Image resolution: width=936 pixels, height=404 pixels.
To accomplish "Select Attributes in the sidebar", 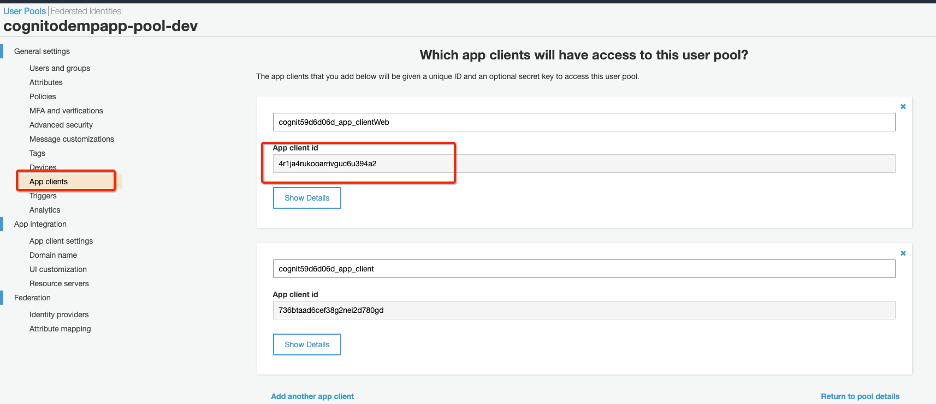I will tap(46, 82).
